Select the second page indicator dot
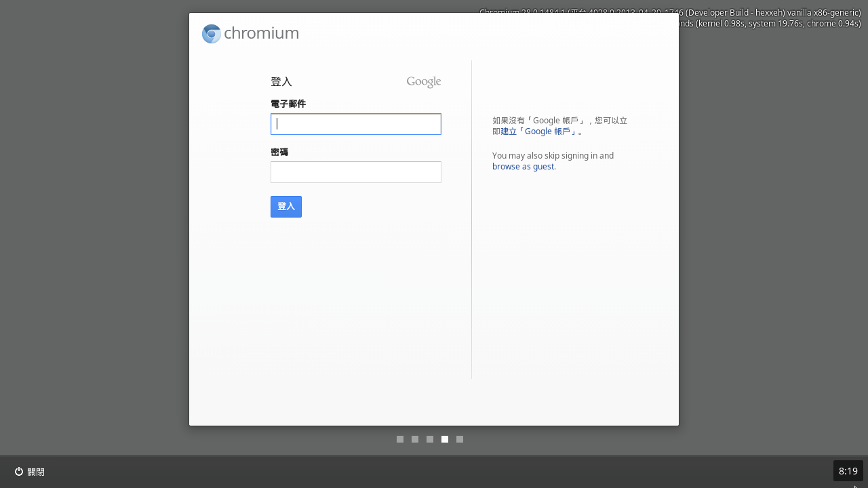 click(415, 439)
